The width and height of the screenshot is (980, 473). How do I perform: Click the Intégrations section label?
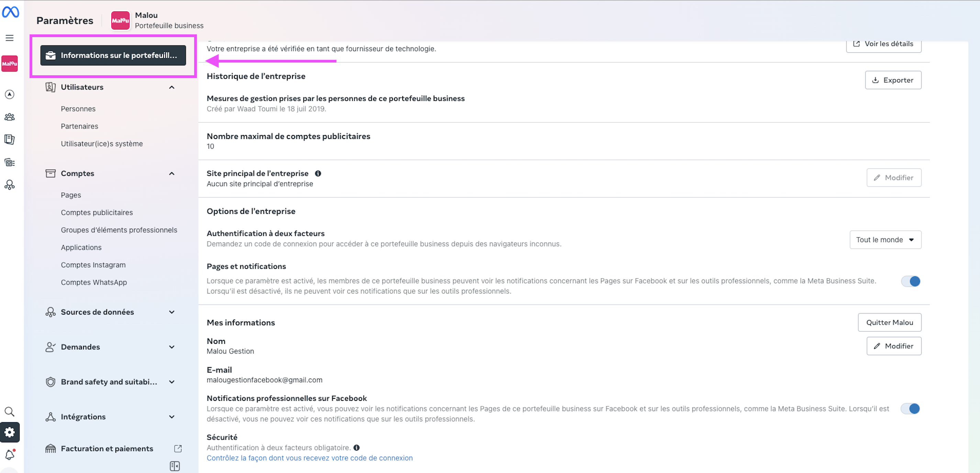[83, 417]
